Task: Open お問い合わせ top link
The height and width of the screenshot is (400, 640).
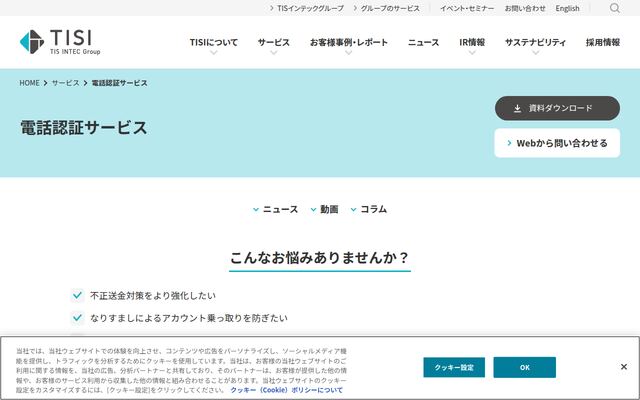Action: 525,8
